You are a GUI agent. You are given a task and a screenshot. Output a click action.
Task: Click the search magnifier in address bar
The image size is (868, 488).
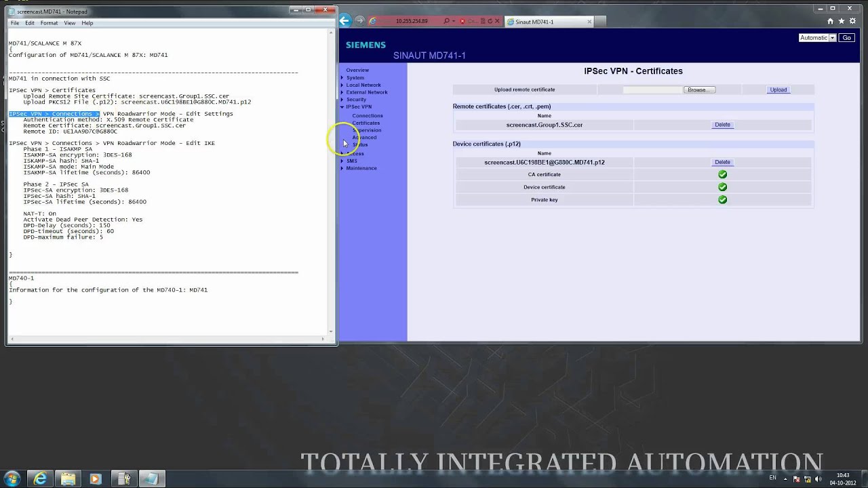tap(447, 21)
